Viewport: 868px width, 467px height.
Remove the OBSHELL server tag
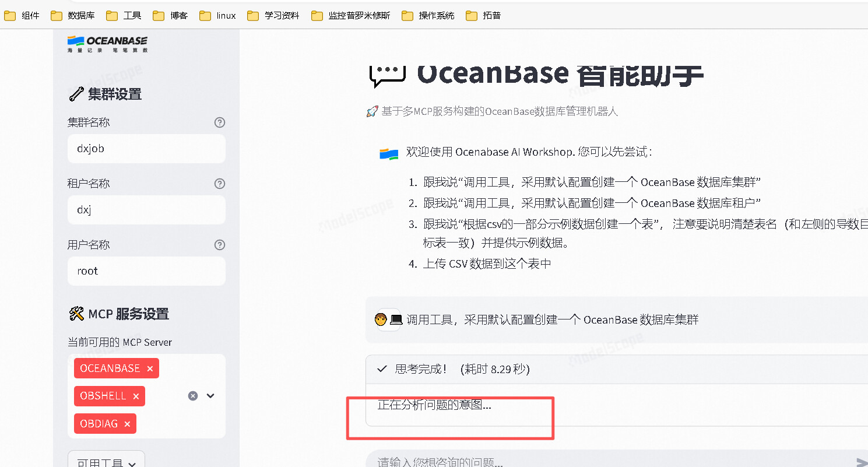[x=136, y=396]
